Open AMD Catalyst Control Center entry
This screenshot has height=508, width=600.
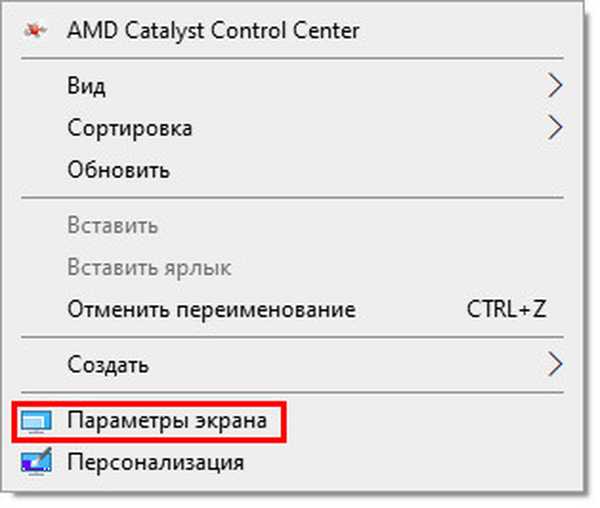(213, 30)
